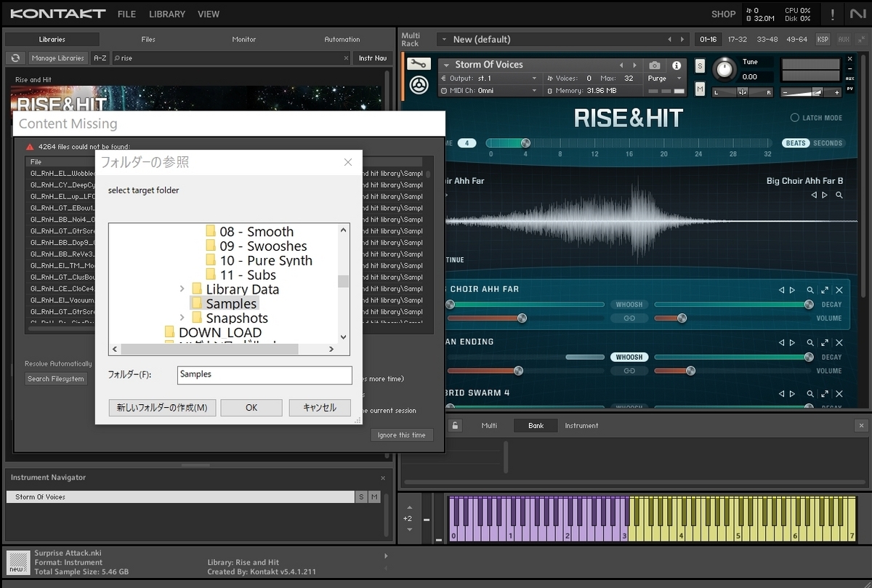Viewport: 872px width, 588px height.
Task: Solo the Storm Of Voices instrument
Action: (x=700, y=65)
